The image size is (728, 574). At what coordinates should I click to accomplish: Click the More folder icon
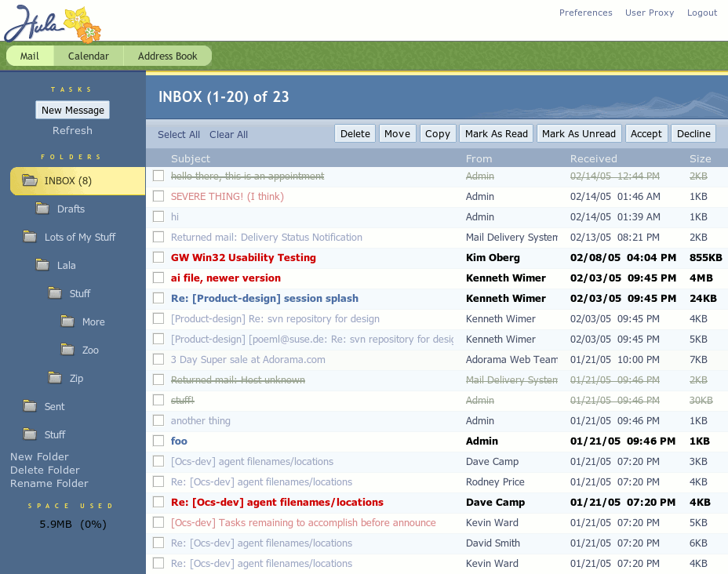[67, 322]
